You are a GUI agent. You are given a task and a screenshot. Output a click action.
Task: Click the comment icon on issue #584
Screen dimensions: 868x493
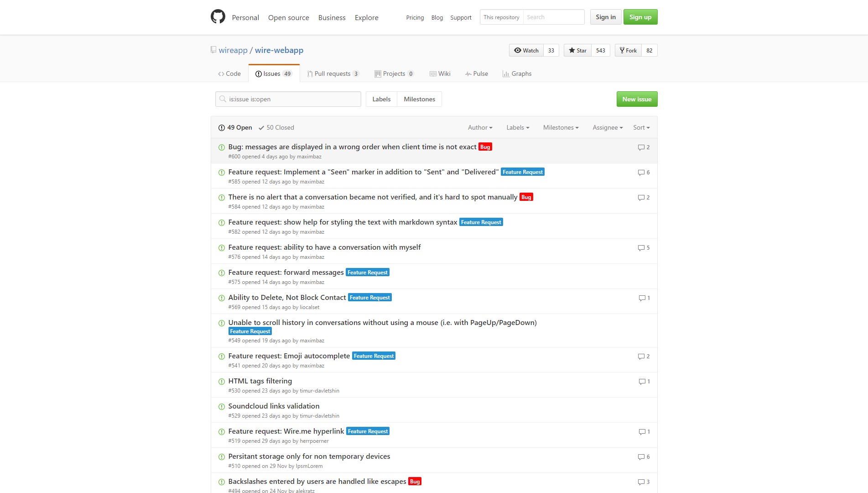pos(641,198)
